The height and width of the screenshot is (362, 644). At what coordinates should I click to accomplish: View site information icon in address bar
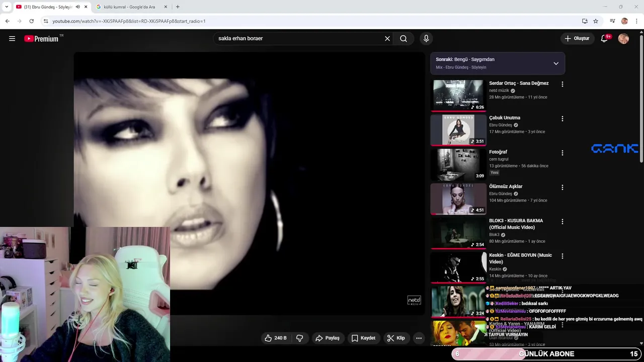click(x=46, y=21)
